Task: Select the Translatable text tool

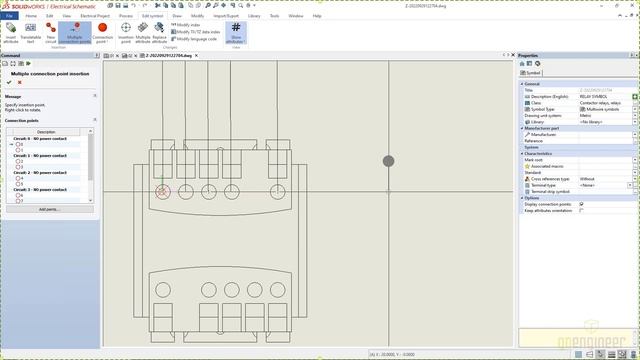Action: pyautogui.click(x=31, y=33)
